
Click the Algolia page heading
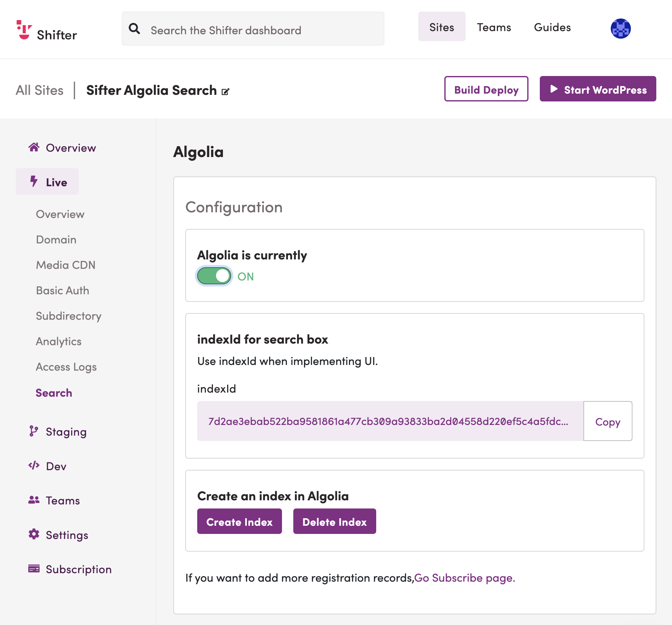tap(198, 152)
